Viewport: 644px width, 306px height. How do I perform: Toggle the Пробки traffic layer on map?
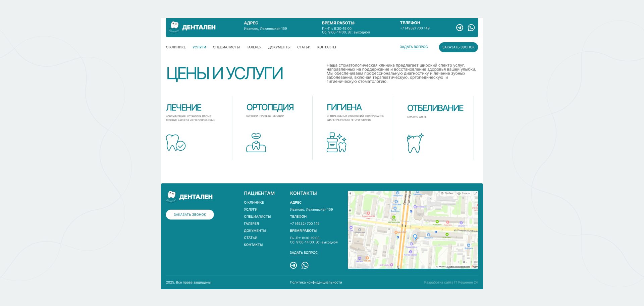pos(447,194)
